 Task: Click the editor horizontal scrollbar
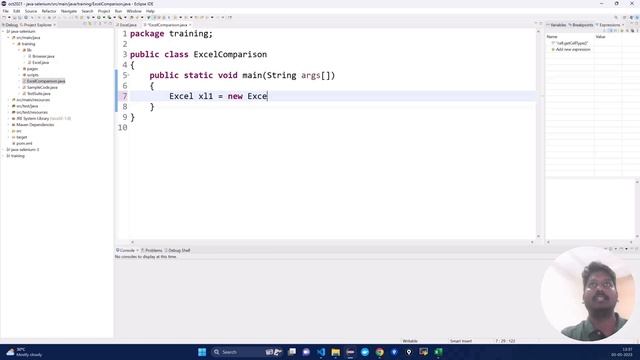coord(332,242)
